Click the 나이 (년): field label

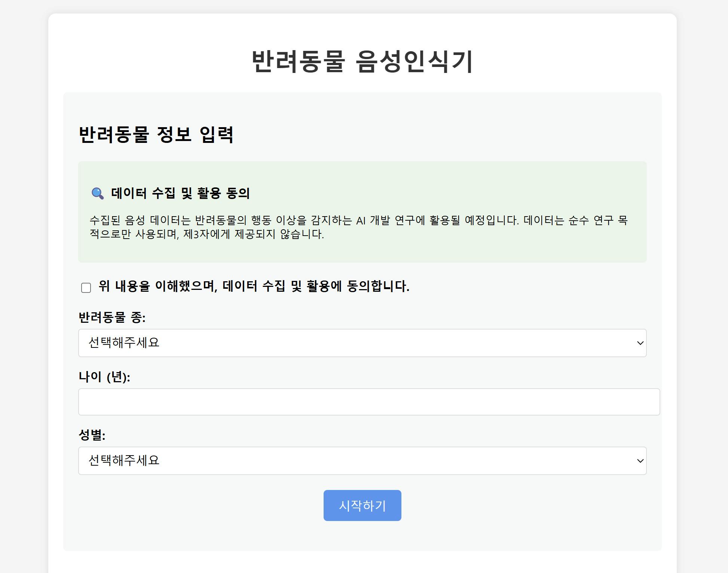[104, 377]
